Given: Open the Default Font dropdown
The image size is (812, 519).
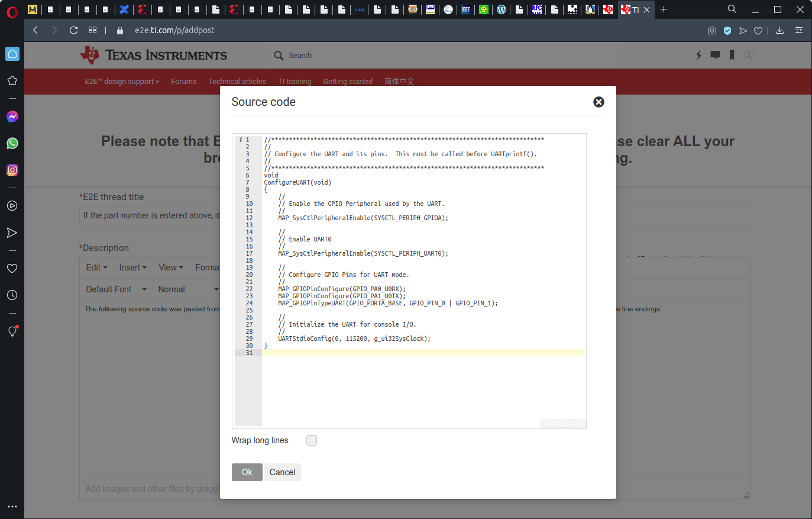Looking at the screenshot, I should 116,289.
